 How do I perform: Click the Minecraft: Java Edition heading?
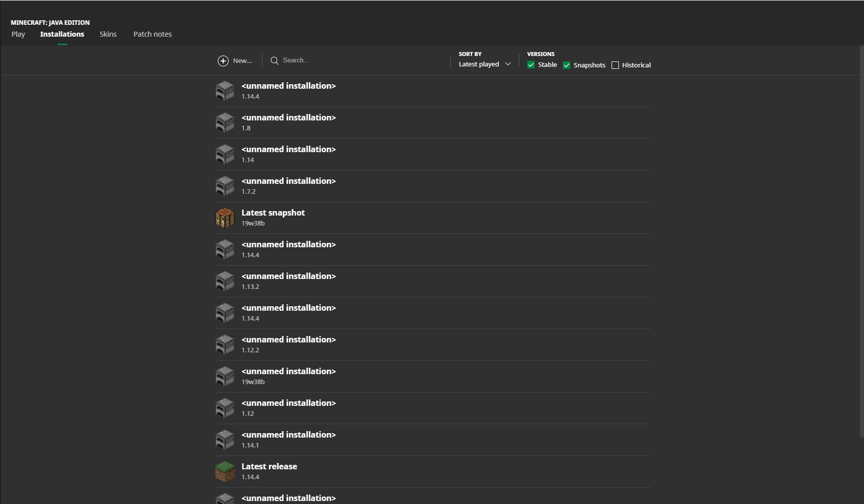pyautogui.click(x=50, y=22)
